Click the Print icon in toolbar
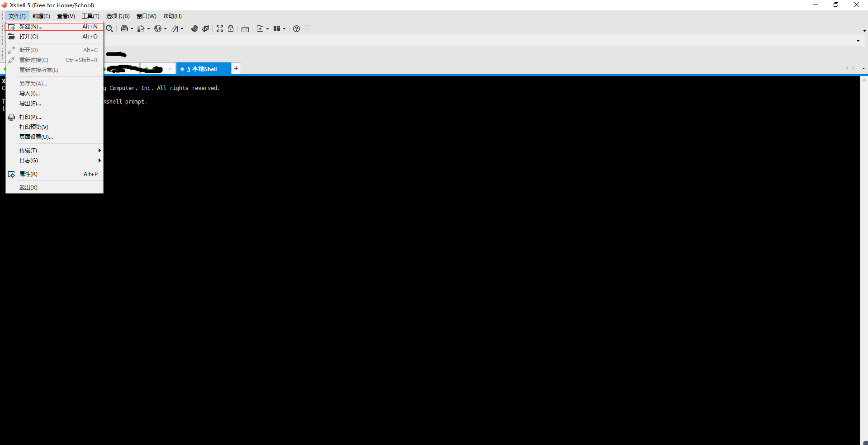This screenshot has width=868, height=445. [x=124, y=28]
